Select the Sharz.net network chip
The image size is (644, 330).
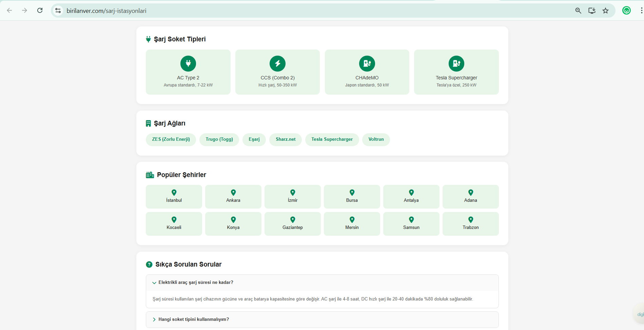[x=286, y=139]
